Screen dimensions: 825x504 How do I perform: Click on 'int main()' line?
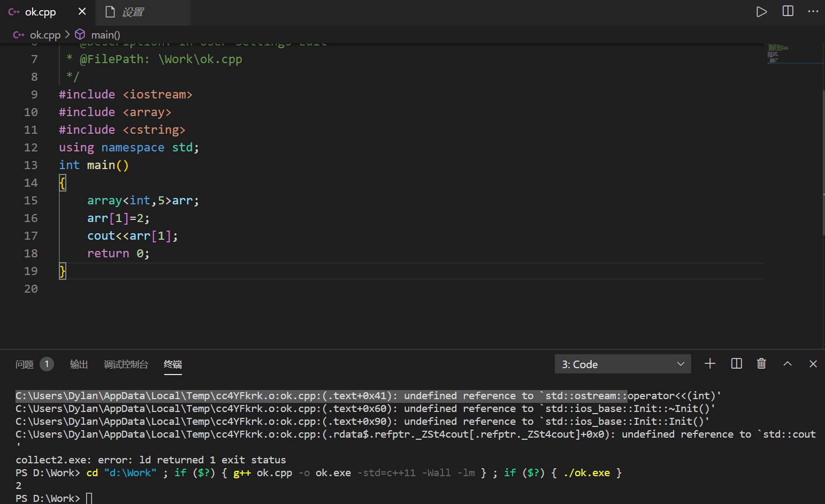[94, 165]
